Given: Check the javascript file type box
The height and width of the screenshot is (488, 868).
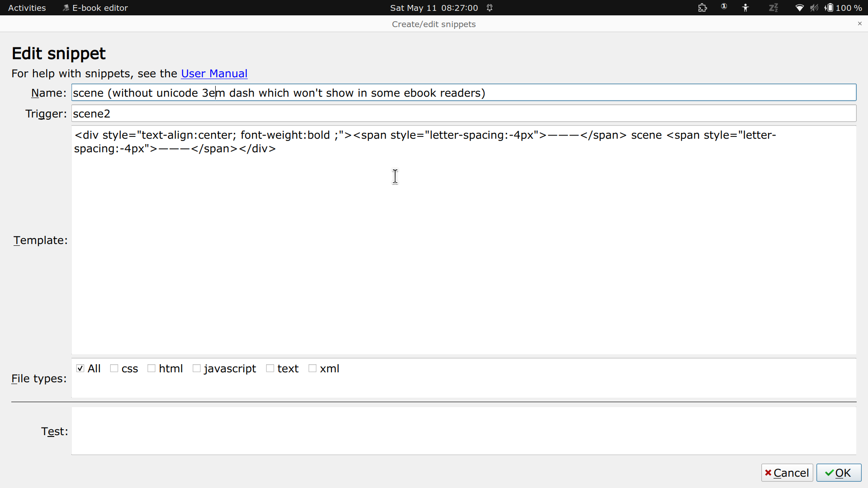Looking at the screenshot, I should click(x=197, y=369).
